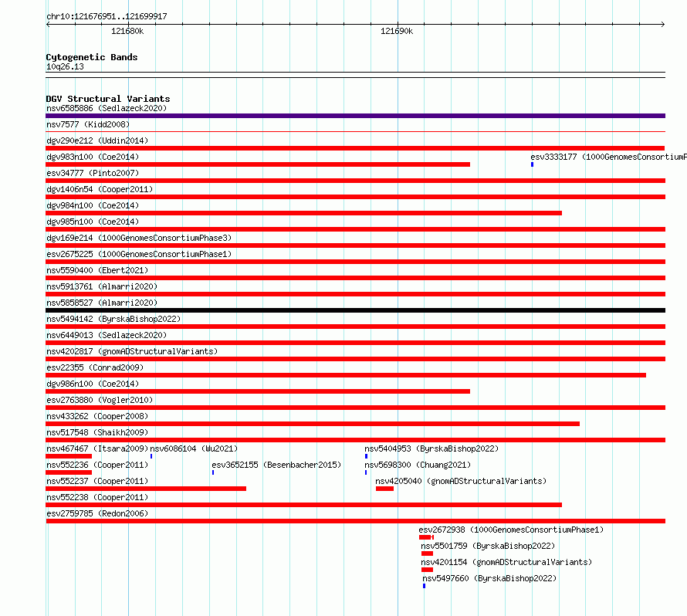This screenshot has height=616, width=687.
Task: Open dgv983n100 (Coe2014) variant entry
Action: pyautogui.click(x=93, y=157)
